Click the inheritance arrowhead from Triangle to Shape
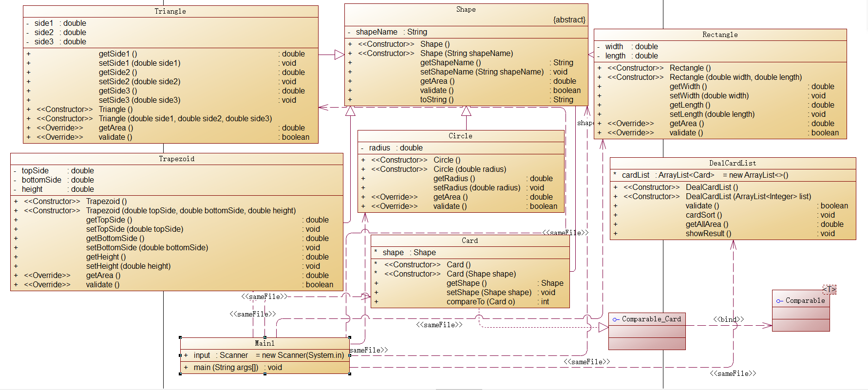The image size is (868, 390). (340, 55)
